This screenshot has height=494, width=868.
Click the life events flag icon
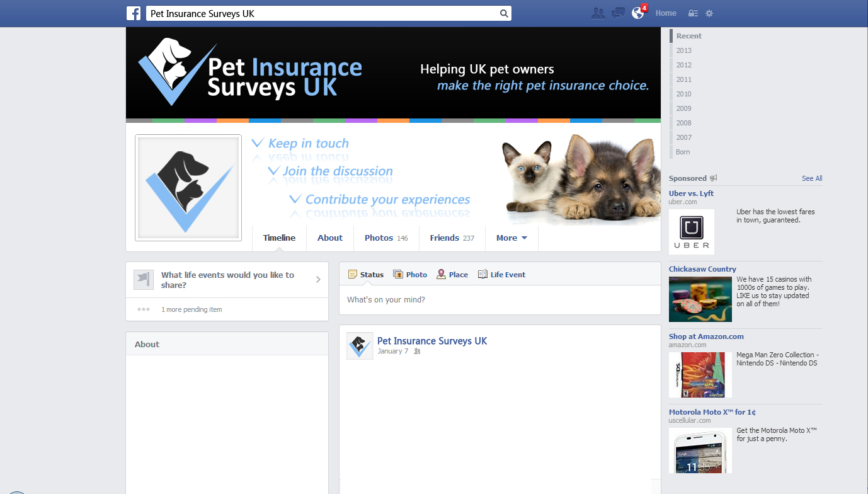[144, 280]
